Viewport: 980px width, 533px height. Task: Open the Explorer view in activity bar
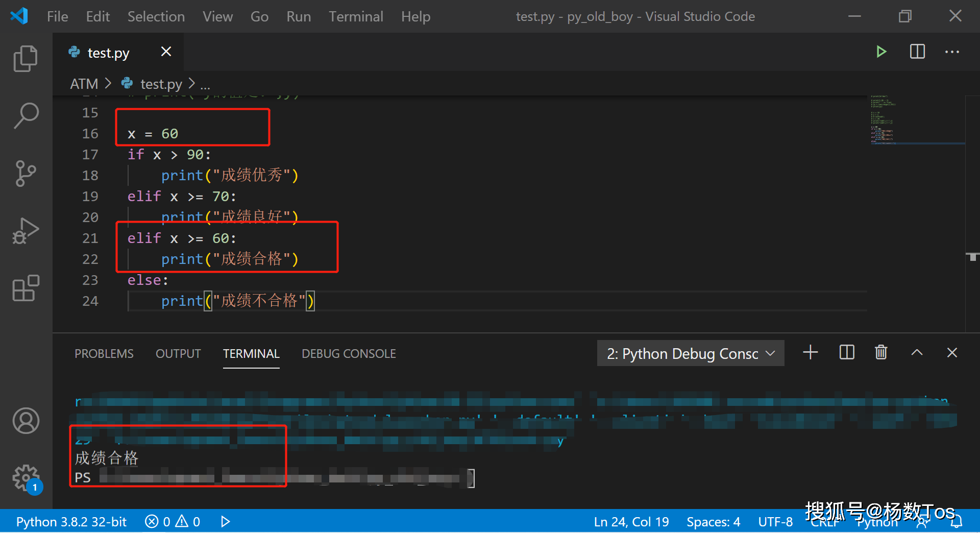pyautogui.click(x=26, y=59)
